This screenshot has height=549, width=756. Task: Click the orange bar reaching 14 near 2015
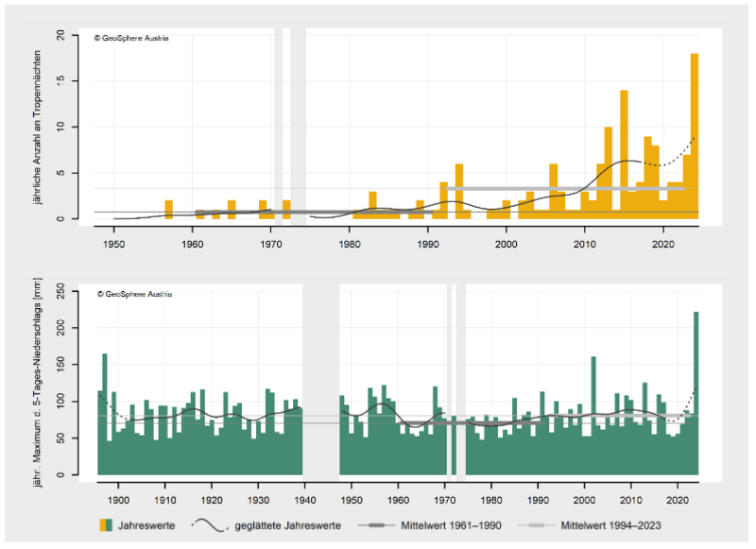click(624, 155)
